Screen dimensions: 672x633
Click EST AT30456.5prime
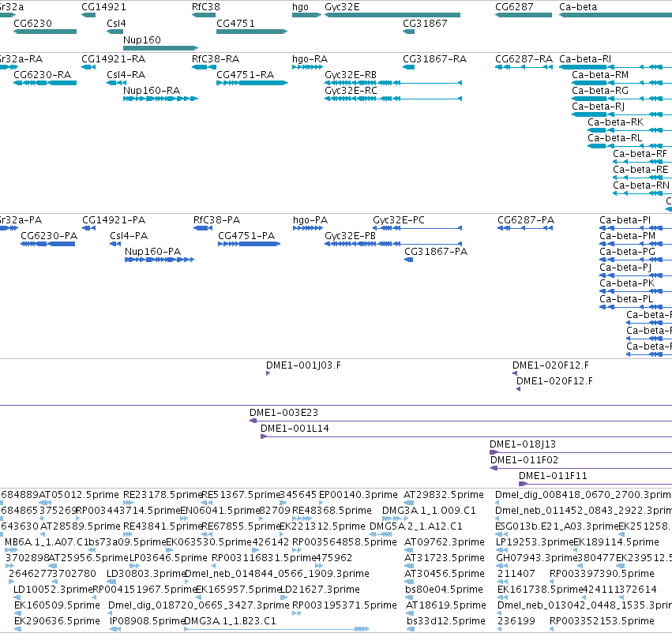pos(445,574)
